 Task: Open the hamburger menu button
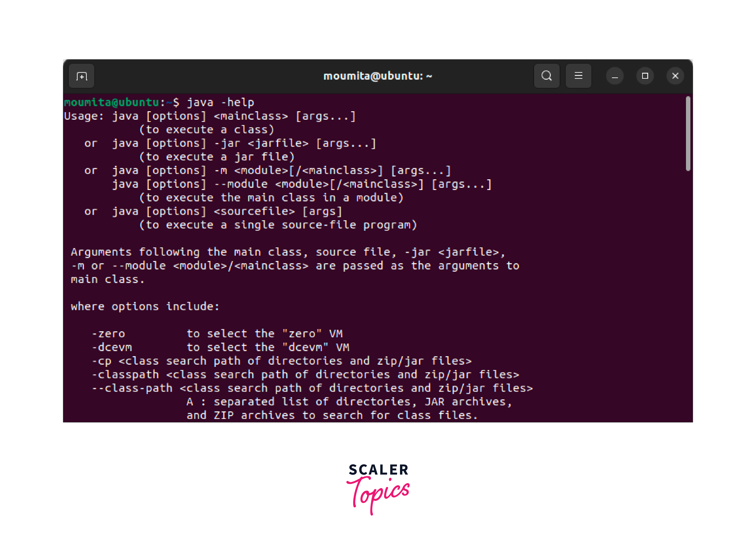pos(578,76)
